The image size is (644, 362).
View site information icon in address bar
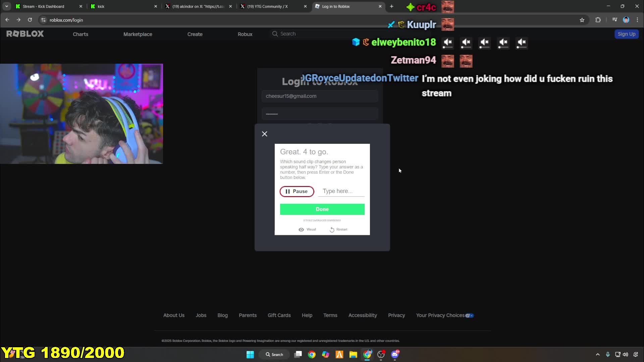(43, 20)
